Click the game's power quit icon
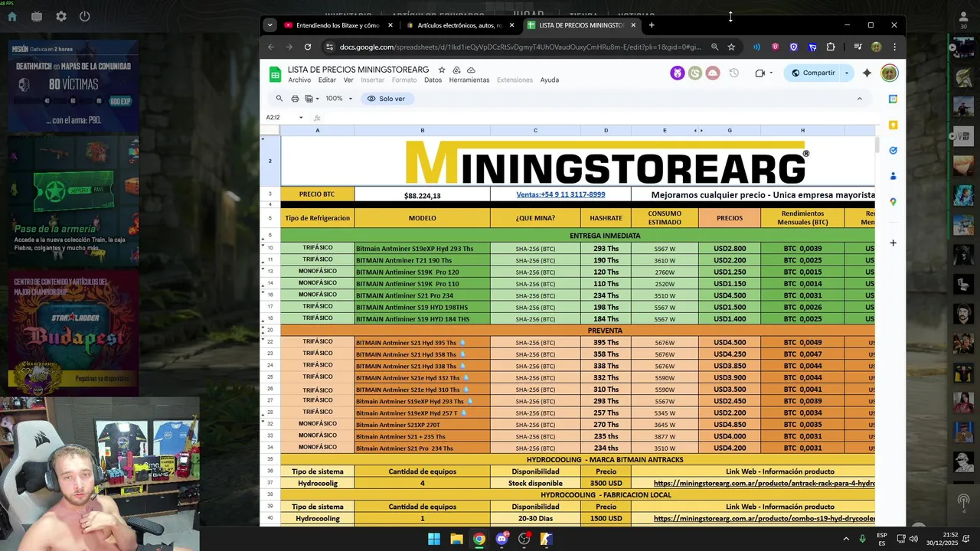Image resolution: width=980 pixels, height=551 pixels. pos(85,16)
